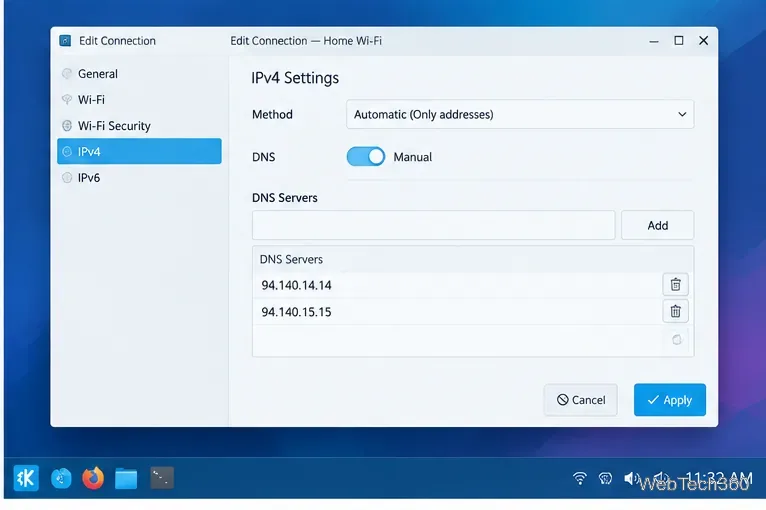
Task: Minimize the Edit Connection window
Action: click(654, 41)
